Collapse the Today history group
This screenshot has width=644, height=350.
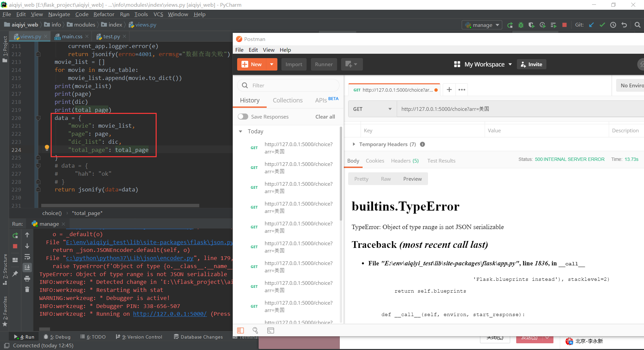click(240, 131)
